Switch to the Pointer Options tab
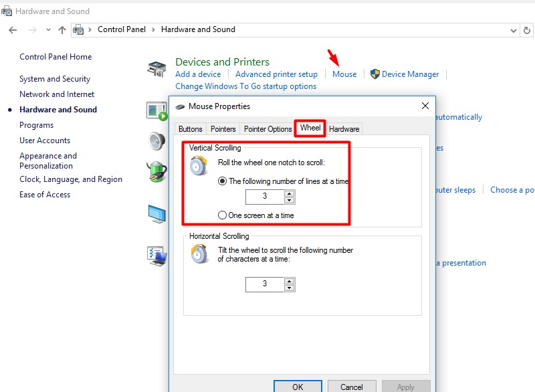The image size is (535, 392). [x=268, y=129]
